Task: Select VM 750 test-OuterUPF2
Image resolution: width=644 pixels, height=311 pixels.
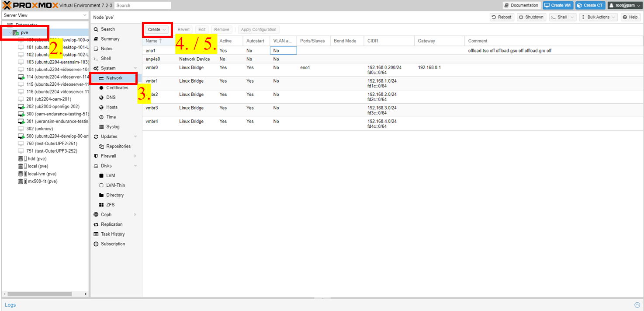Action: (47, 144)
